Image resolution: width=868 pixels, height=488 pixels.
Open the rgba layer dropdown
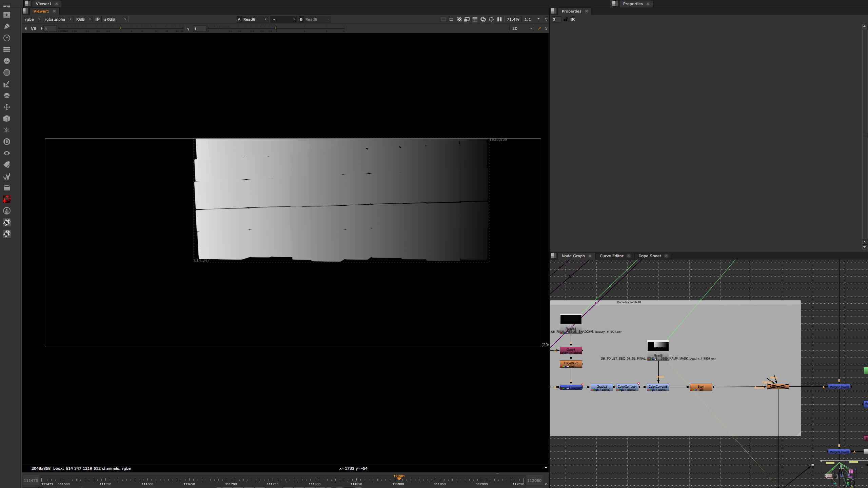pos(33,19)
